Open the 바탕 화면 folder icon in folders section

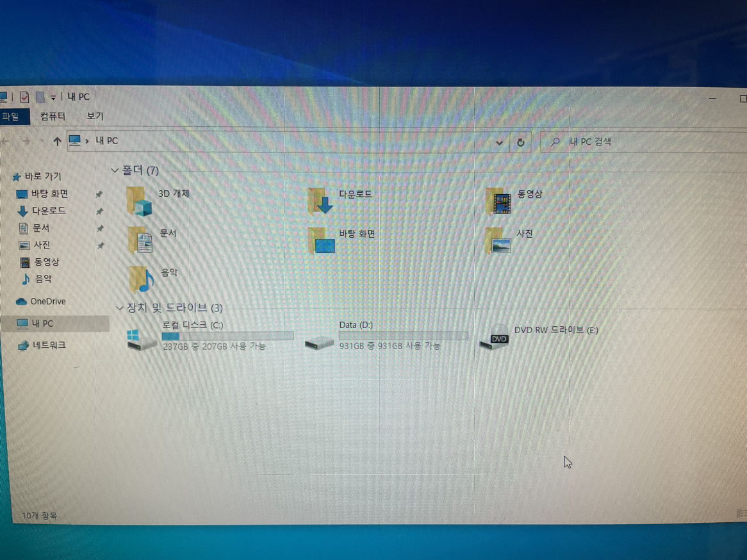pyautogui.click(x=322, y=241)
